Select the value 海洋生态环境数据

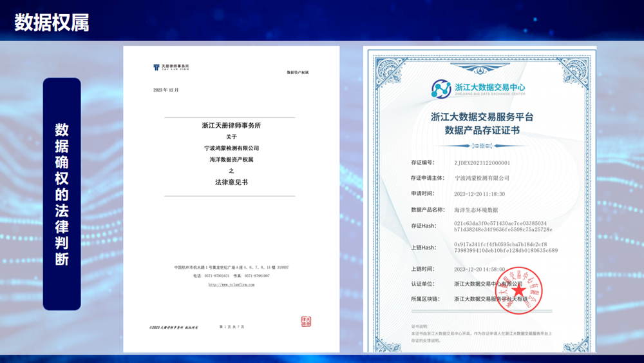click(476, 210)
